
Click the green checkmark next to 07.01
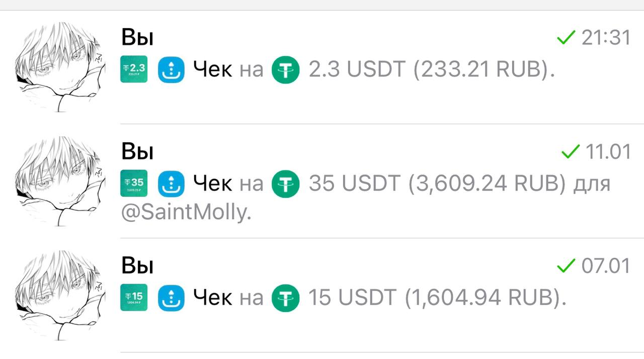click(x=566, y=265)
